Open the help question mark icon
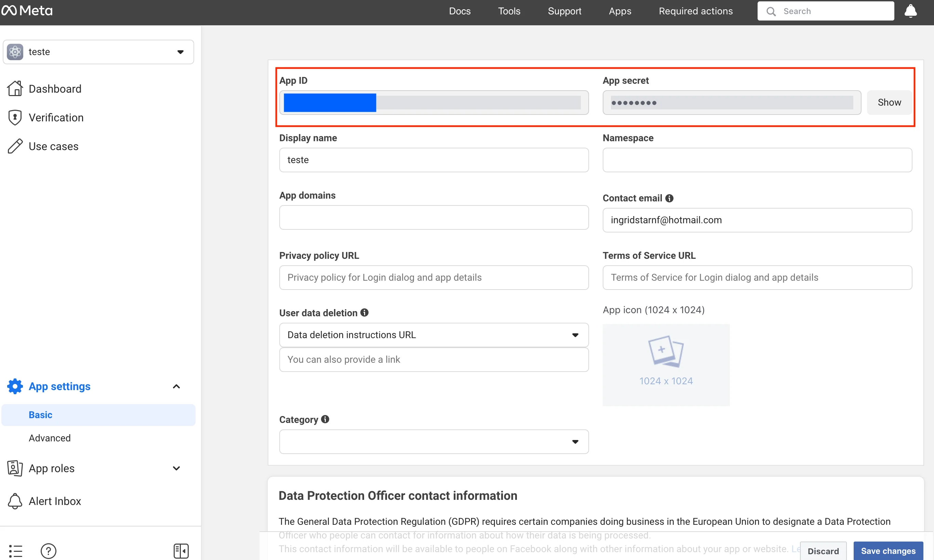 48,551
